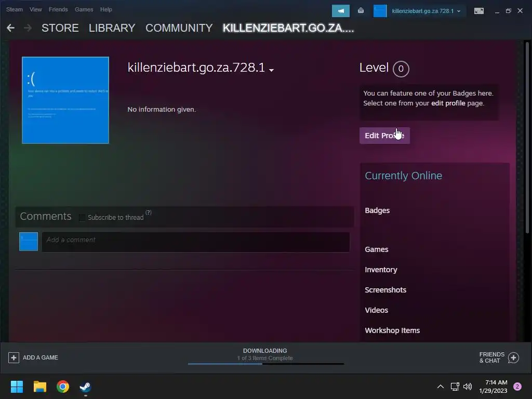Click the Level heading text

[x=374, y=68]
